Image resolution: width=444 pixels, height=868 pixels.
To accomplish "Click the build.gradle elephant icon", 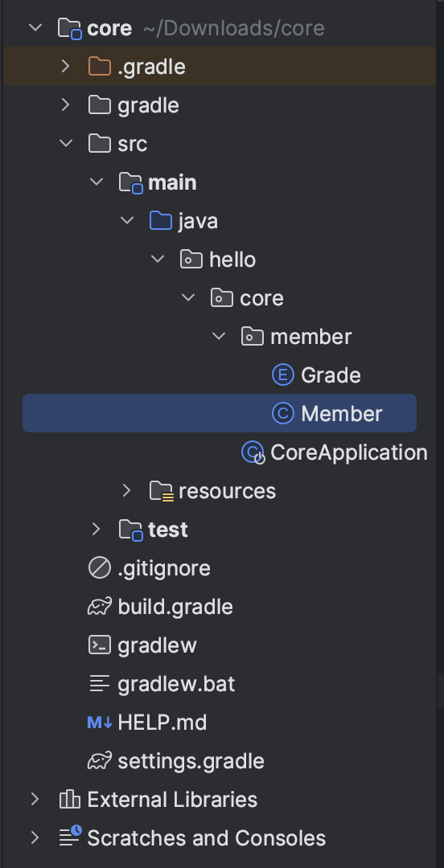I will click(x=100, y=608).
